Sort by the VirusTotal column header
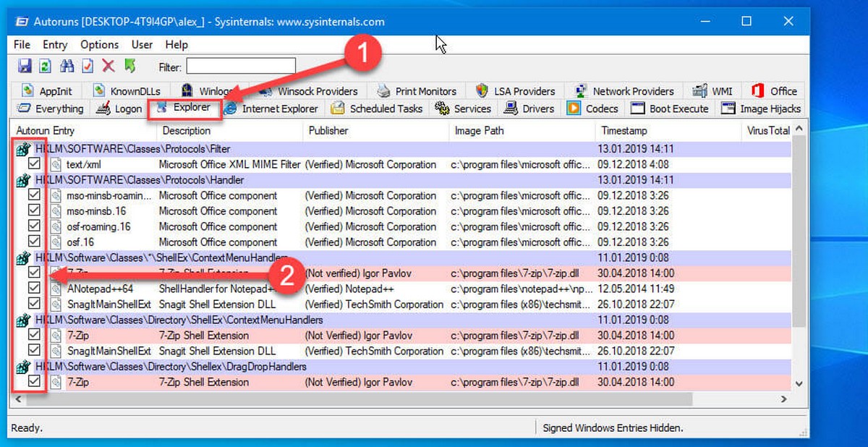This screenshot has height=447, width=868. (x=766, y=131)
